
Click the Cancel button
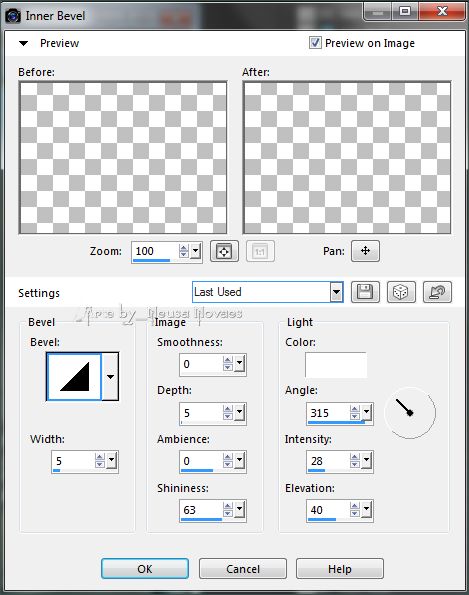tap(243, 568)
